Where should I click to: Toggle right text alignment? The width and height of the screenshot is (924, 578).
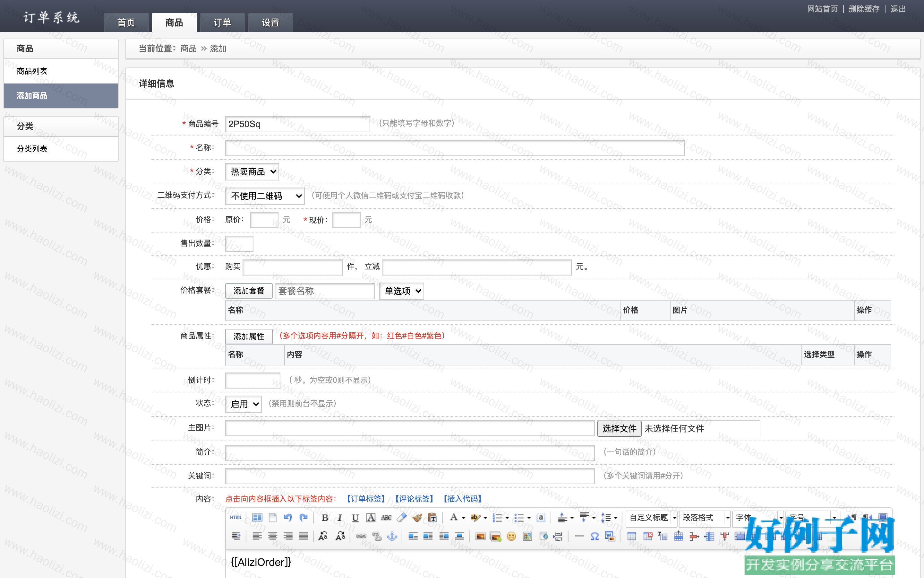point(288,536)
